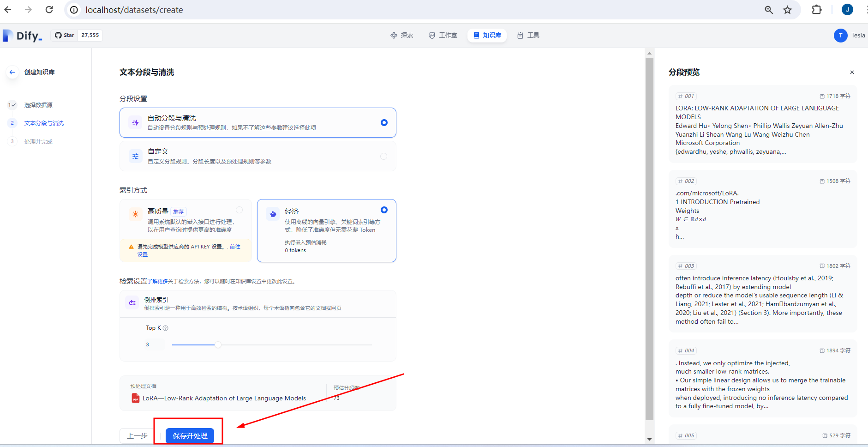Click the LoRA PDF file icon
Viewport: 868px width, 447px height.
tap(136, 398)
